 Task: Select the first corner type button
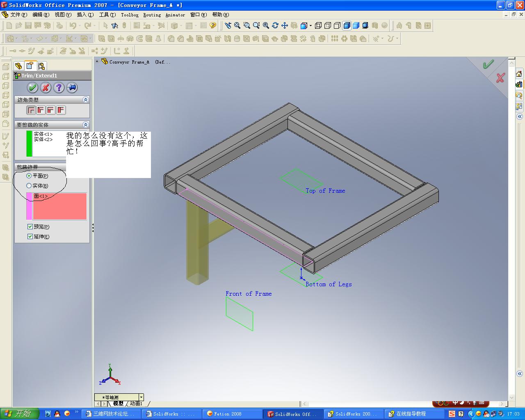point(31,110)
